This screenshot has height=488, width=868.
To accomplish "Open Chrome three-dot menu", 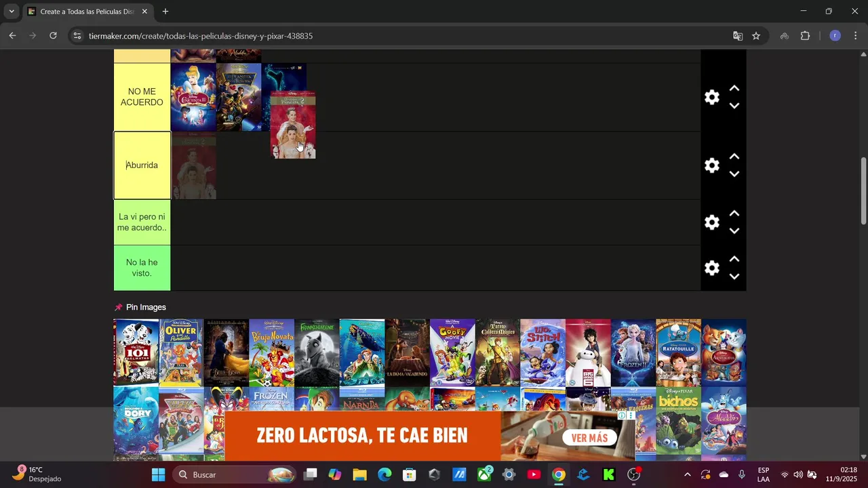I will point(856,36).
